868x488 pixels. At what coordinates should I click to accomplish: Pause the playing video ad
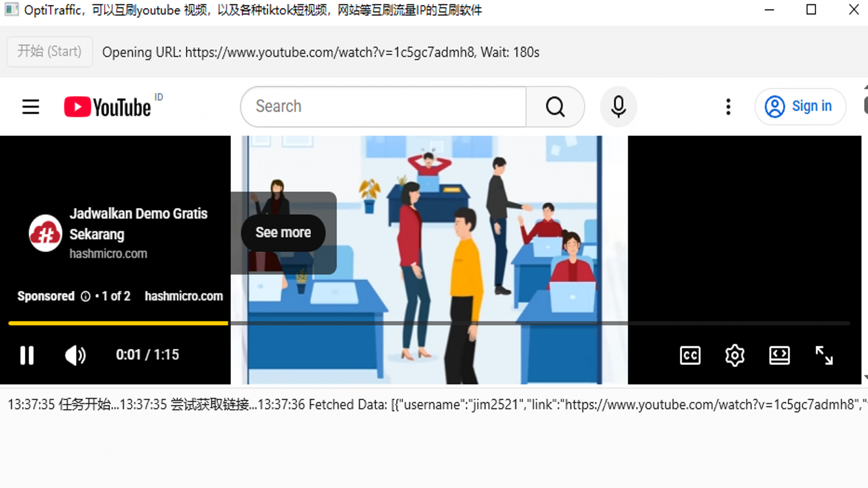coord(27,355)
